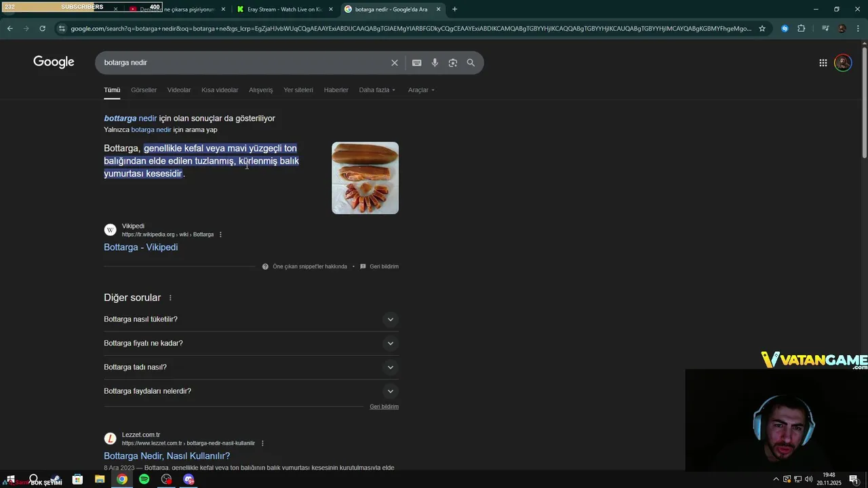The image size is (868, 488).
Task: Start voice search with the microphone icon
Action: 435,62
